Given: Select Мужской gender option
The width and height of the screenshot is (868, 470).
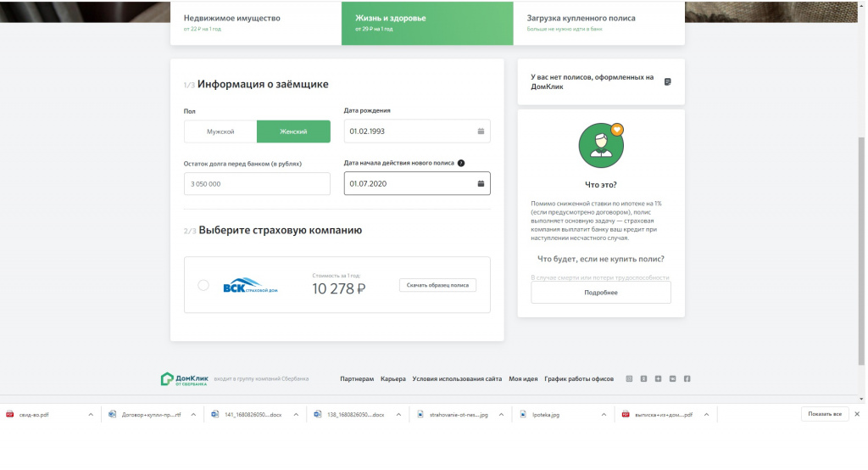Looking at the screenshot, I should [220, 131].
